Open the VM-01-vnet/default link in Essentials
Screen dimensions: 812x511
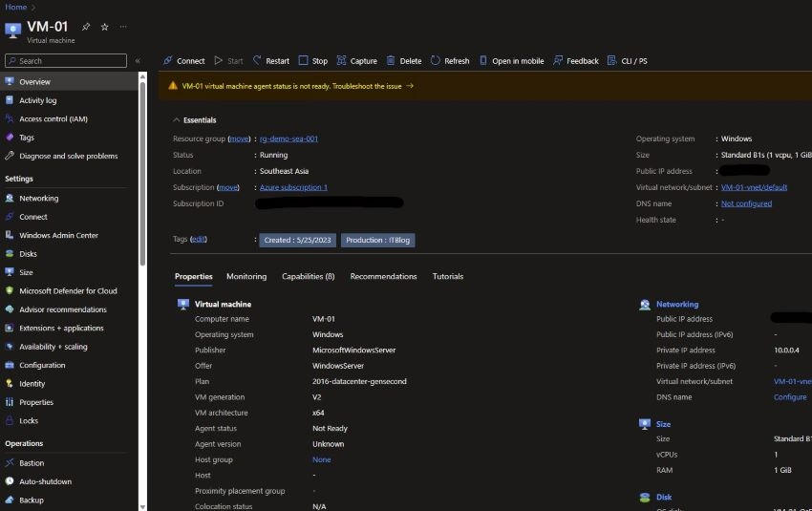754,187
